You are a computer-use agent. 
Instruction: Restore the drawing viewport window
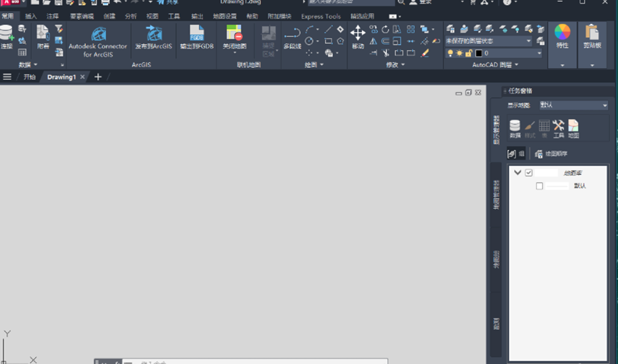click(x=468, y=93)
